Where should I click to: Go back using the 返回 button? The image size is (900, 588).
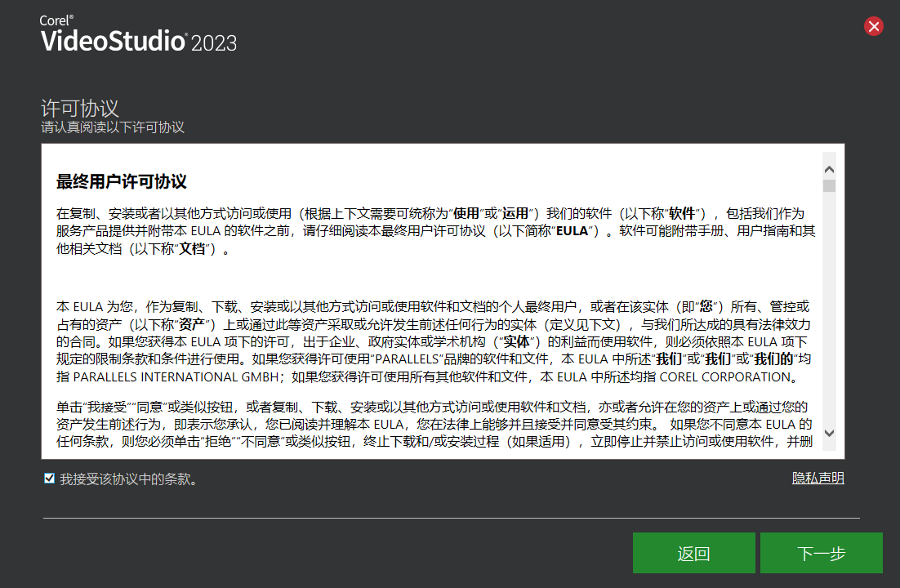pyautogui.click(x=693, y=552)
